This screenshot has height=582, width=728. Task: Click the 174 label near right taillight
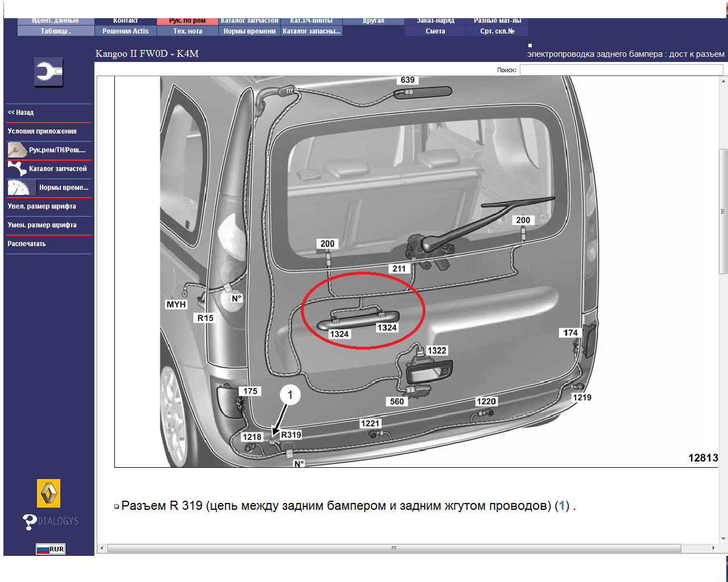point(570,333)
